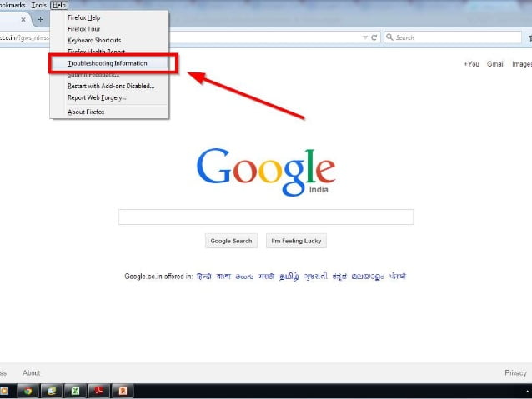The image size is (532, 399).
Task: Click the Google search input box
Action: 266,217
